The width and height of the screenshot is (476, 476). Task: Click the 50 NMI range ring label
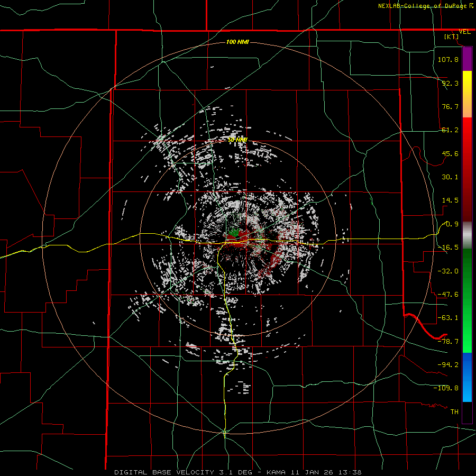pyautogui.click(x=237, y=140)
